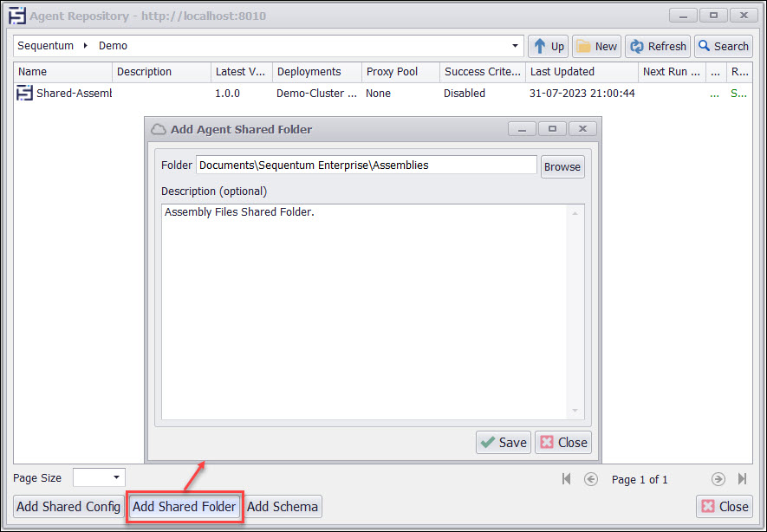Click the Add Shared Config button
The height and width of the screenshot is (532, 767).
(x=68, y=507)
